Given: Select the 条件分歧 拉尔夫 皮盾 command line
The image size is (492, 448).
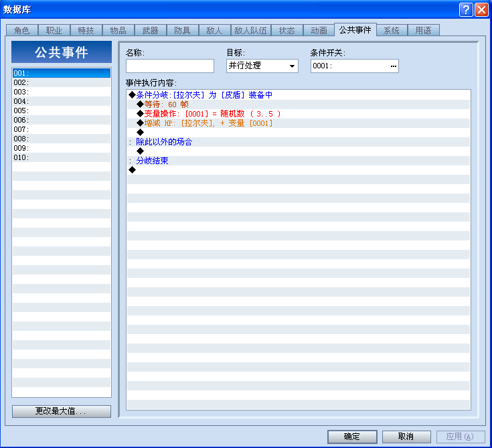Looking at the screenshot, I should [x=299, y=95].
